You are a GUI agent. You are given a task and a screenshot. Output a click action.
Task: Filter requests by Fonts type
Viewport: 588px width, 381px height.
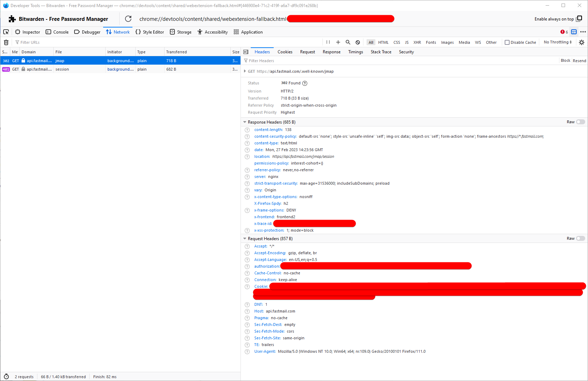pos(431,42)
